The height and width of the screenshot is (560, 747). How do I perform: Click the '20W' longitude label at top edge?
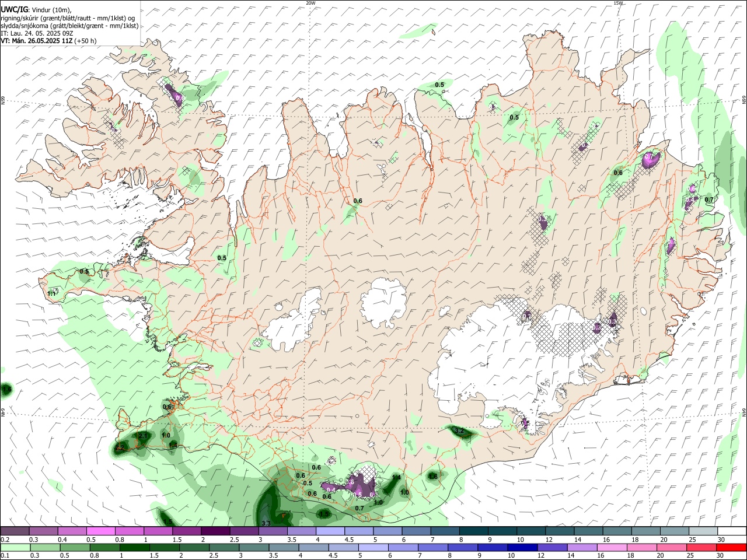(310, 3)
